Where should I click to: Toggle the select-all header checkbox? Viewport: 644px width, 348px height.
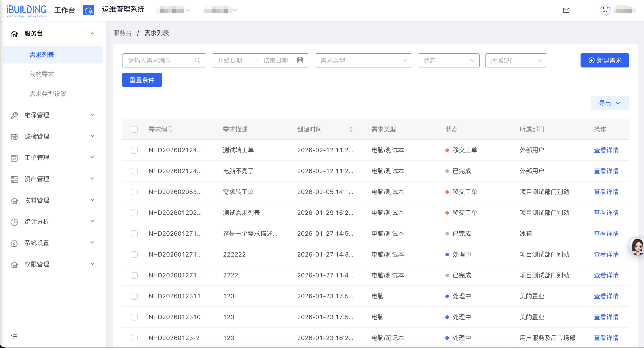click(134, 129)
